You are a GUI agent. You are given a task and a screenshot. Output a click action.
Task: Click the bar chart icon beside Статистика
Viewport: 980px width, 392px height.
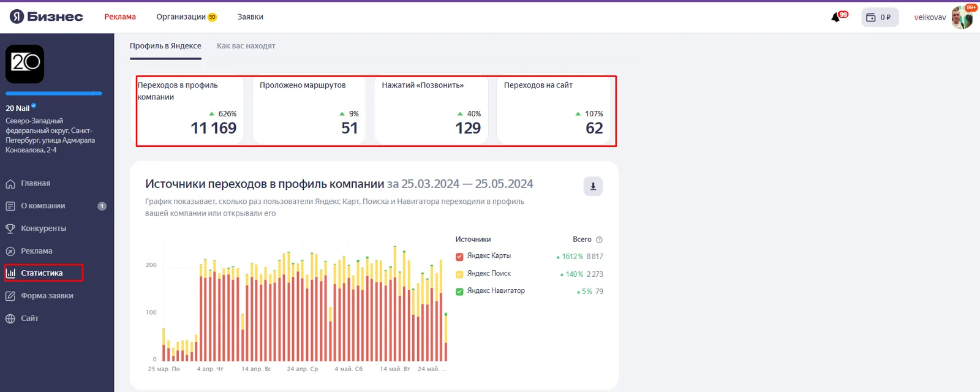click(x=10, y=273)
